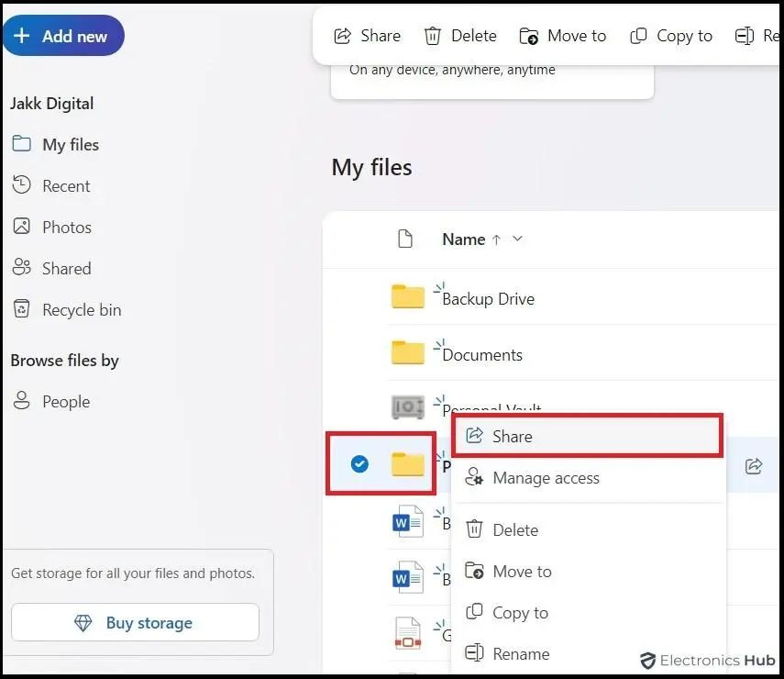This screenshot has height=679, width=784.
Task: Choose Share from the context menu
Action: (x=512, y=437)
